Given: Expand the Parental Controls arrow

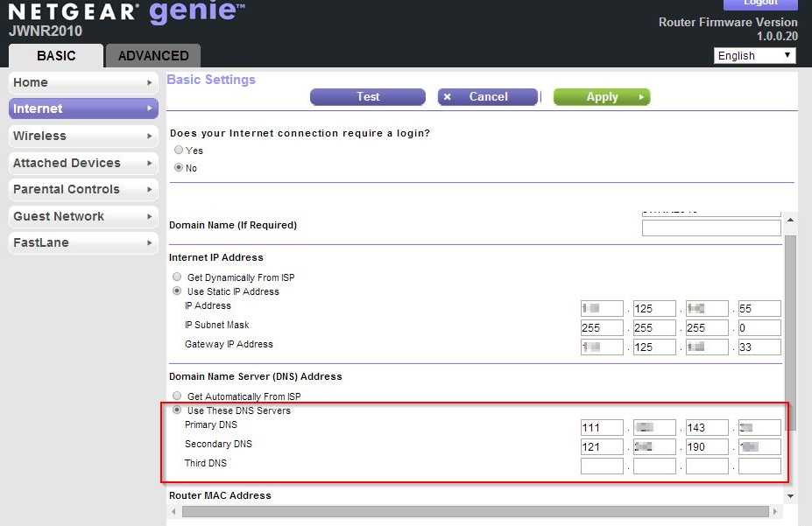Looking at the screenshot, I should [150, 190].
